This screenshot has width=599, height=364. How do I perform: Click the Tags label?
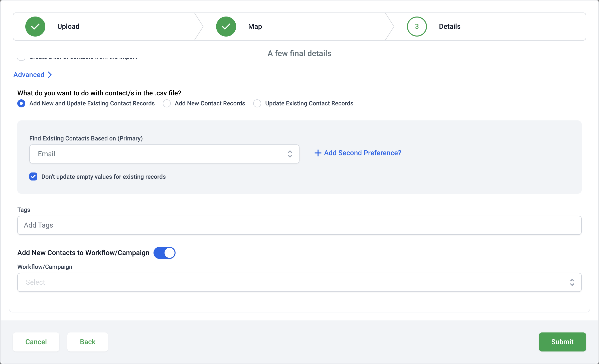[x=24, y=210]
